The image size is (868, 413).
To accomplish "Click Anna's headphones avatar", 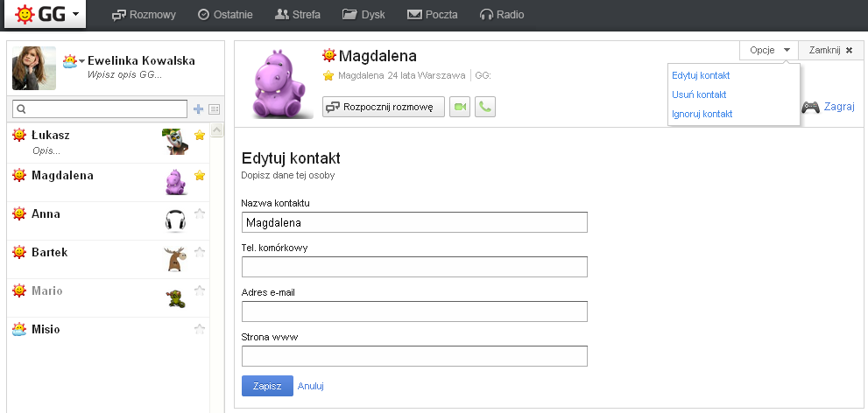I will [175, 220].
